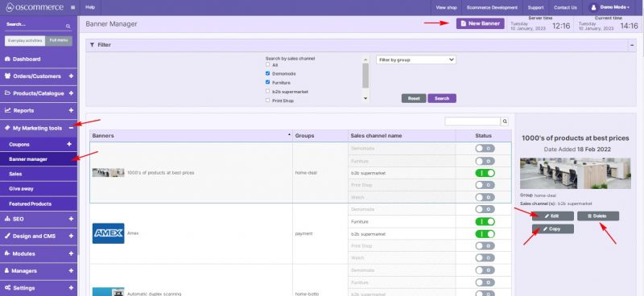Open the Contact Us link
The width and height of the screenshot is (644, 296).
point(565,7)
